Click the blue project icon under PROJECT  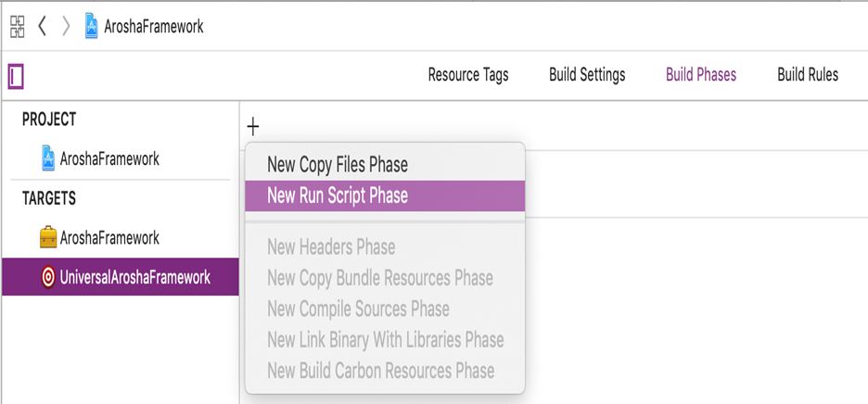tap(48, 158)
